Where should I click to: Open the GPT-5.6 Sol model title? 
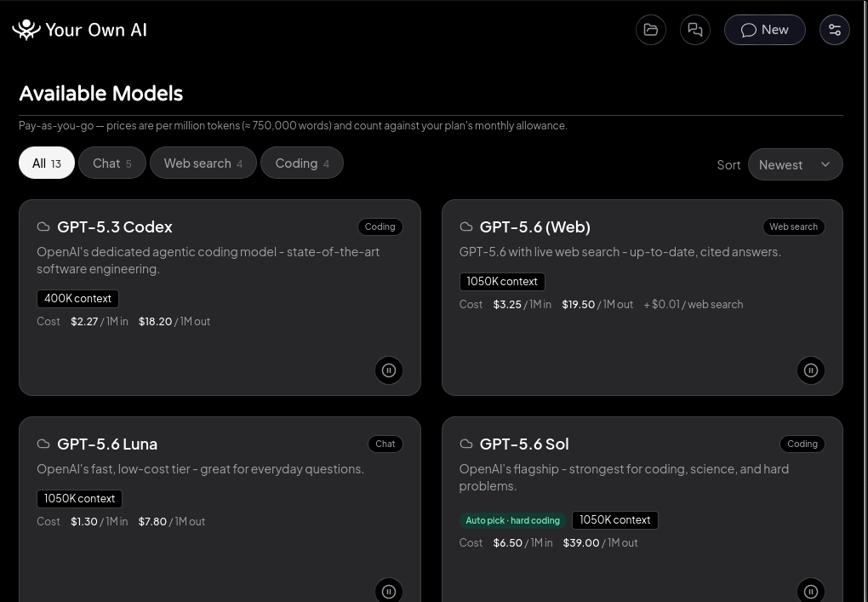524,444
